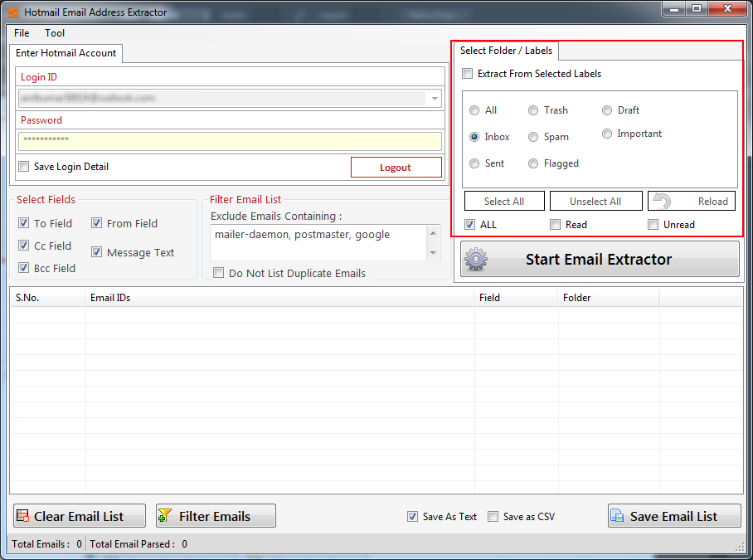Check the Save as CSV checkbox
Image resolution: width=753 pixels, height=560 pixels.
[493, 516]
